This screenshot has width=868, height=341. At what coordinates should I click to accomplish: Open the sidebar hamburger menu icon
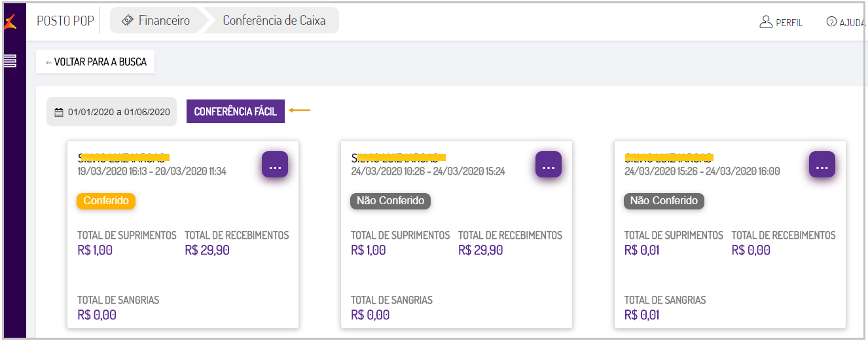[10, 62]
